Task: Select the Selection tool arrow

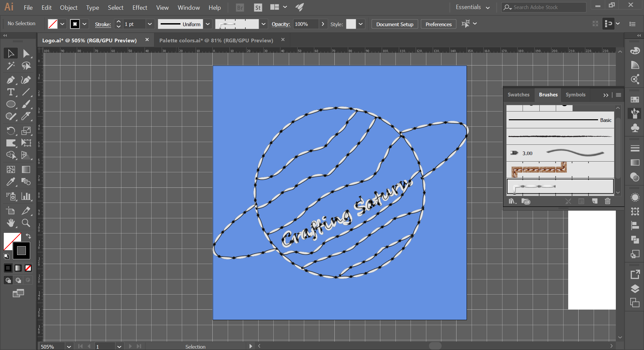Action: (x=11, y=53)
